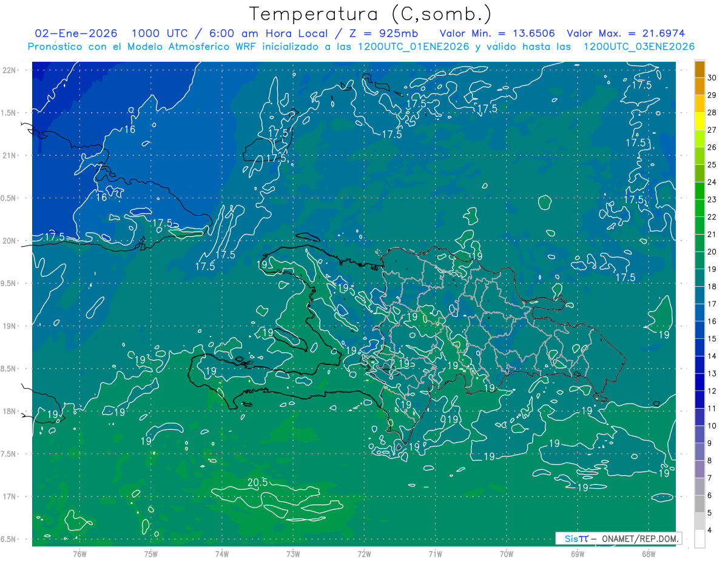
Task: Click the "68W" longitude axis label
Action: (649, 553)
